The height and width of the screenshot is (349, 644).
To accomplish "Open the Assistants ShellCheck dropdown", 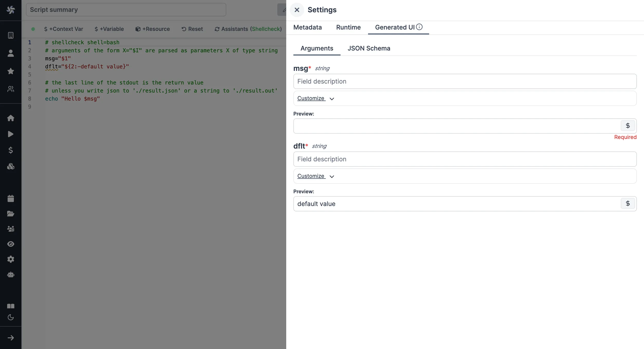I will tap(248, 29).
